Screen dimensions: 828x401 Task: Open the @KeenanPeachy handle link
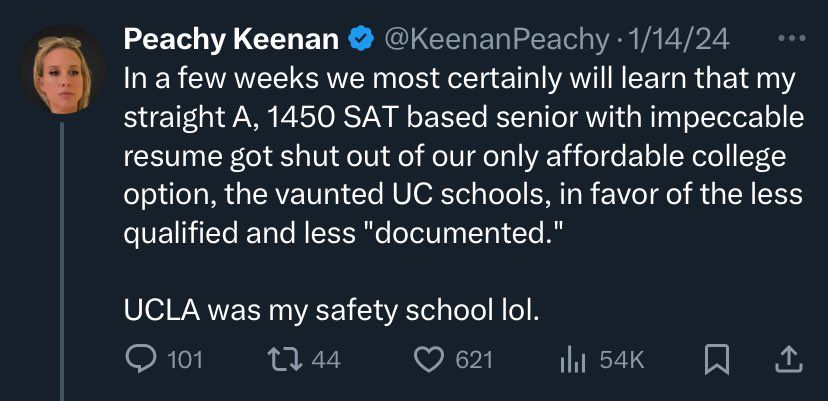[x=496, y=40]
